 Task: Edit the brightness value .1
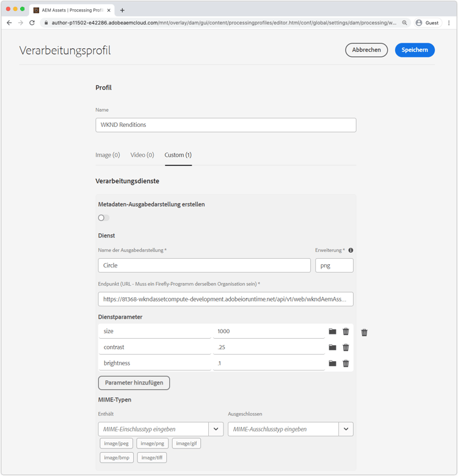pos(269,363)
